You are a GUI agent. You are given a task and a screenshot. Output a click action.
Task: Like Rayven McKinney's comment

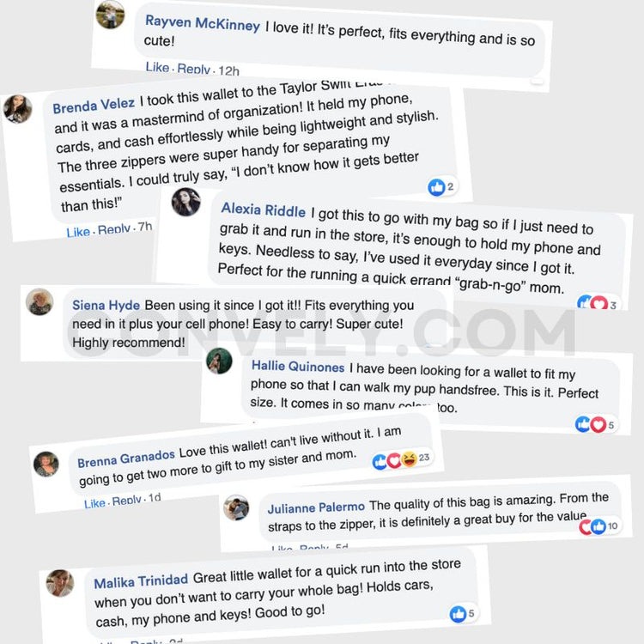pyautogui.click(x=157, y=69)
